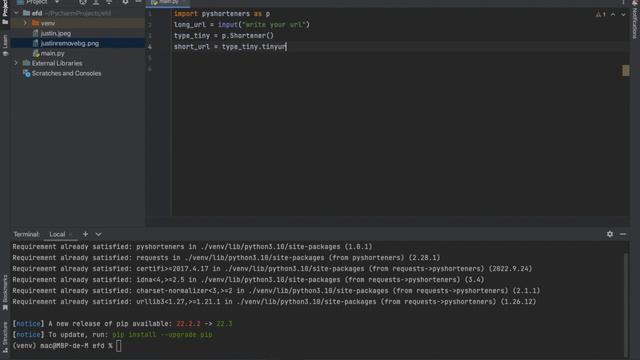Click the Terminal panel label
The height and width of the screenshot is (360, 640).
[x=26, y=234]
